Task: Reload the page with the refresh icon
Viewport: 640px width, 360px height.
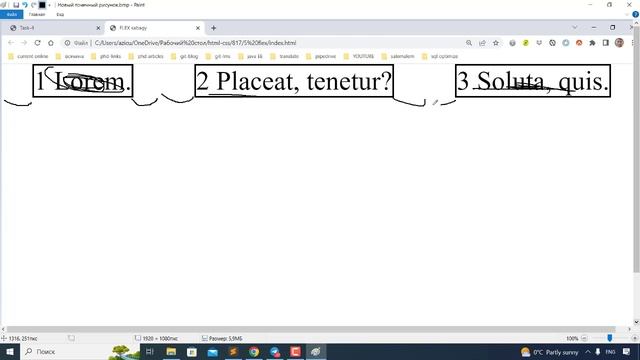Action: 38,43
